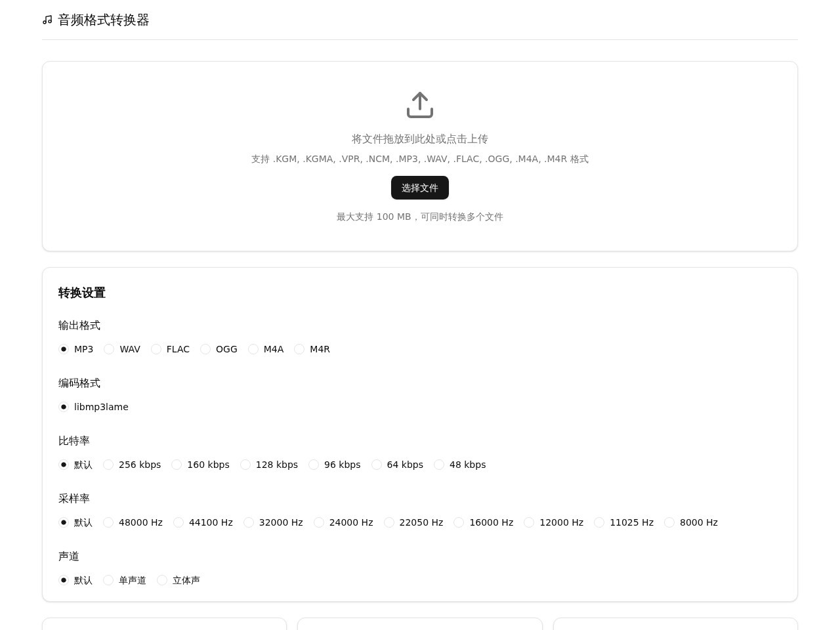Screen dimensions: 840x630
Task: Choose M4A as the output format
Action: pyautogui.click(x=253, y=349)
